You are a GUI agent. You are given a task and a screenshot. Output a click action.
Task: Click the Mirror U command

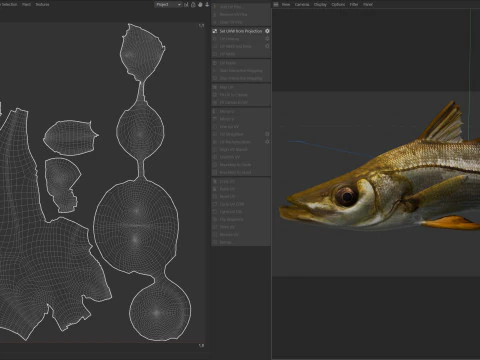click(x=241, y=111)
